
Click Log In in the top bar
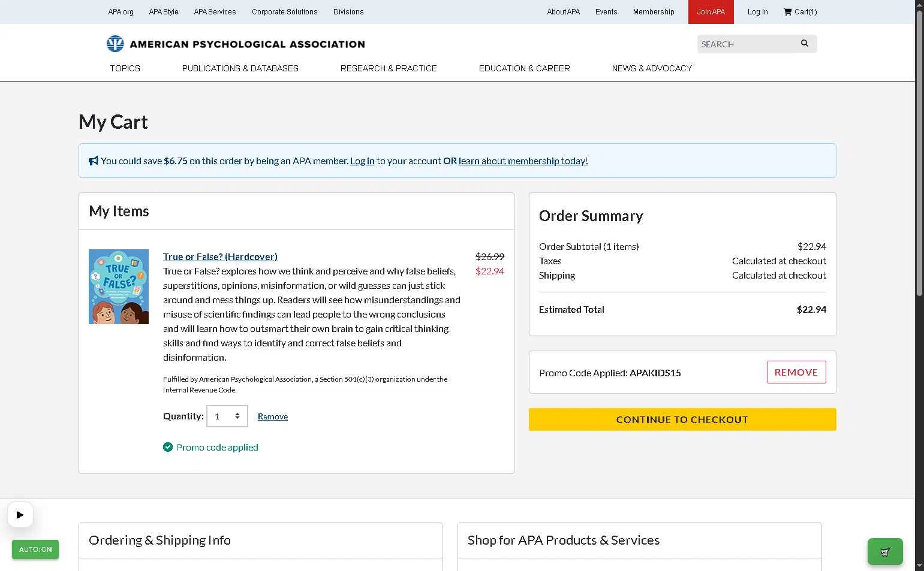click(758, 12)
